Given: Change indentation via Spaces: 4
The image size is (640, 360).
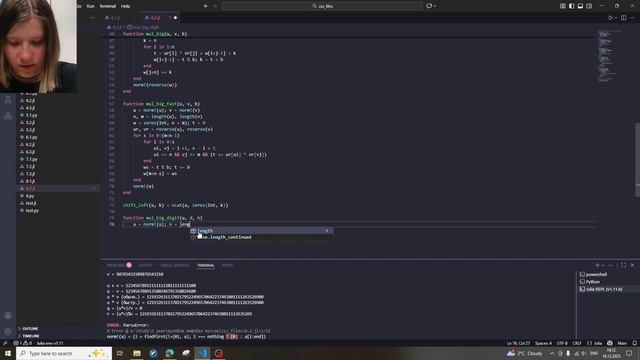Looking at the screenshot, I should [543, 343].
